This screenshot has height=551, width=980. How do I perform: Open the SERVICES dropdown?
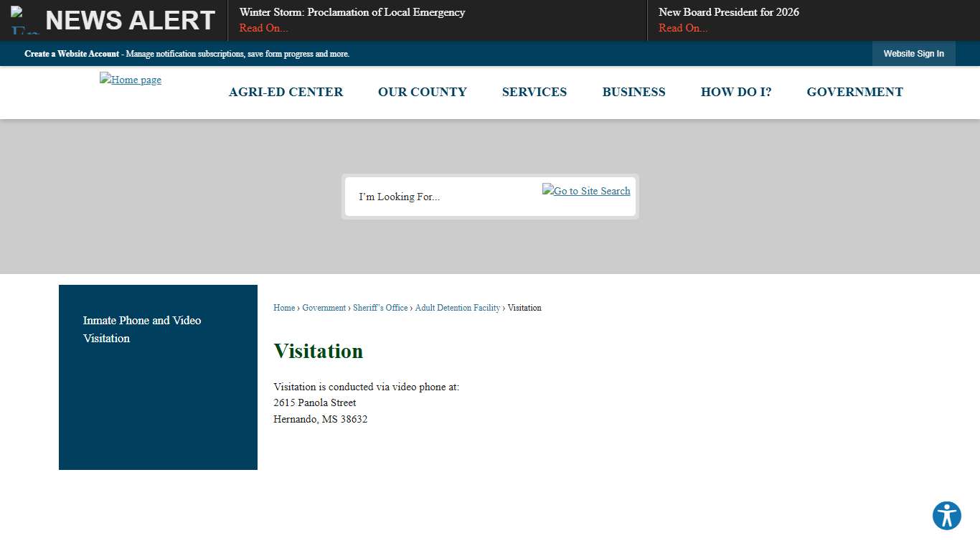[x=534, y=92]
